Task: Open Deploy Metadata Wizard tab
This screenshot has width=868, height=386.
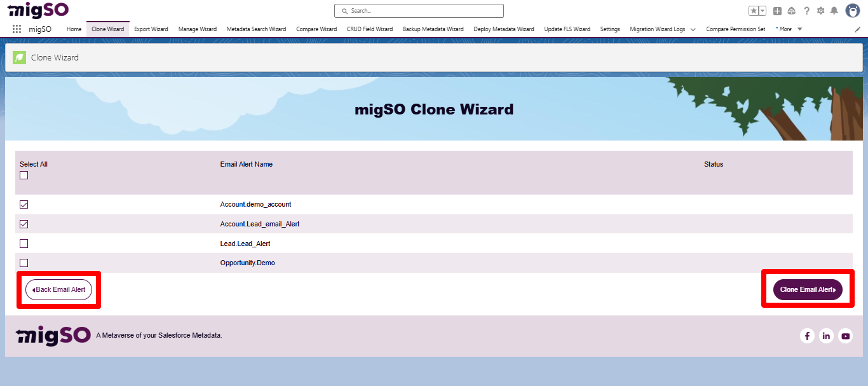Action: tap(504, 29)
